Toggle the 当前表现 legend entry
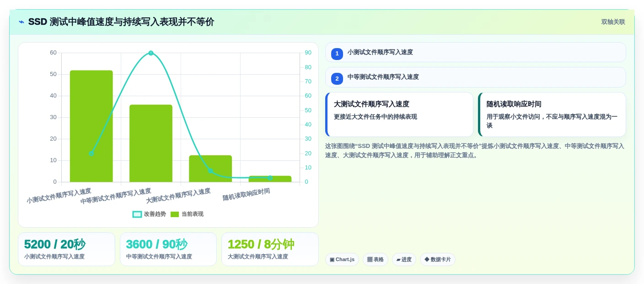 click(187, 214)
